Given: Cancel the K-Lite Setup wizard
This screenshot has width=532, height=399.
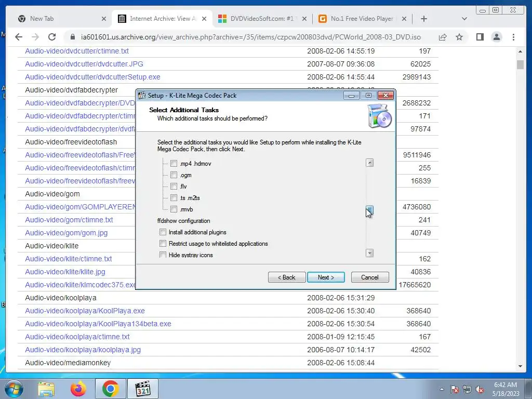Looking at the screenshot, I should [x=370, y=277].
